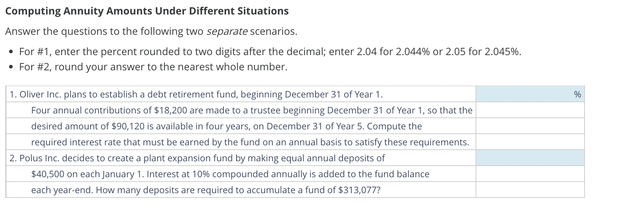Image resolution: width=644 pixels, height=216 pixels.
Task: Select the heading Computing Annuity Amounts Under Different Situations
Action: coord(147,11)
